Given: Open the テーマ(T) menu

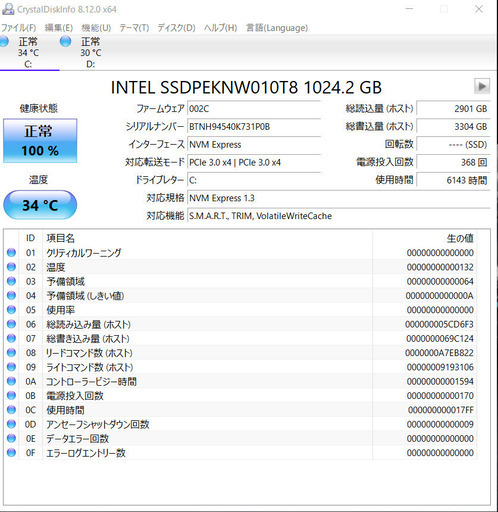Looking at the screenshot, I should [134, 28].
